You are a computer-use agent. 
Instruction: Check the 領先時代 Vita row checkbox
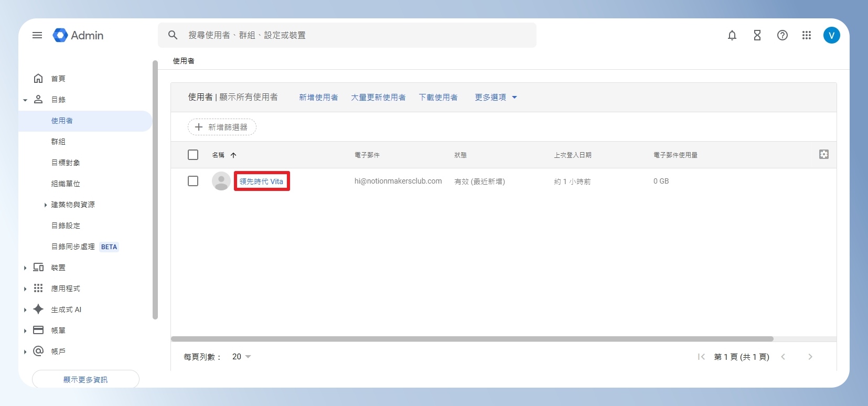pyautogui.click(x=193, y=181)
